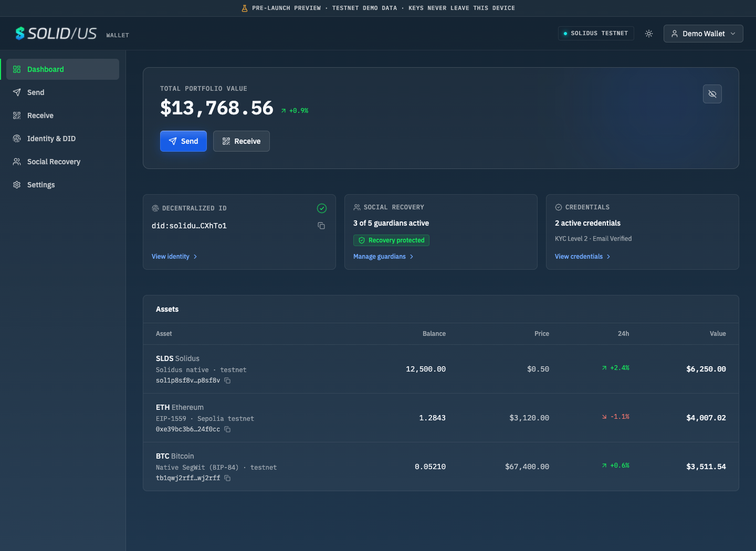The width and height of the screenshot is (756, 551).
Task: Go to Send in the sidebar
Action: pyautogui.click(x=62, y=92)
